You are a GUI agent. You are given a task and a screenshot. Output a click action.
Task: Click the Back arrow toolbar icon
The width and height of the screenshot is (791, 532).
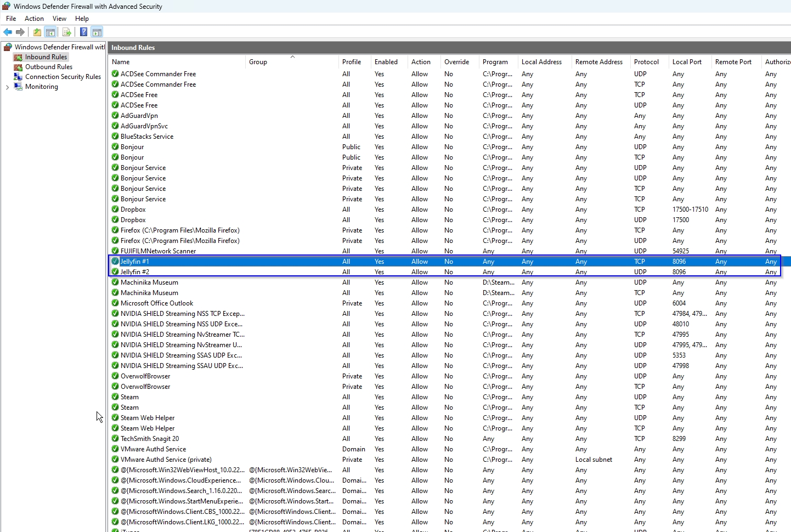pos(8,32)
